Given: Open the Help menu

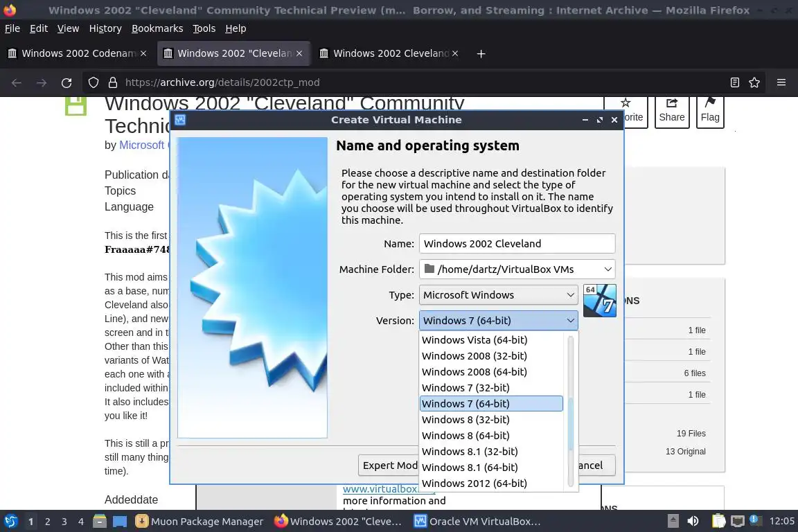Looking at the screenshot, I should click(236, 28).
